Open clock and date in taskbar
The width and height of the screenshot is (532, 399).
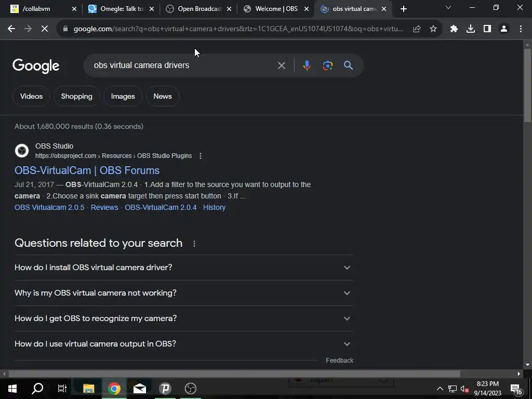coord(487,389)
